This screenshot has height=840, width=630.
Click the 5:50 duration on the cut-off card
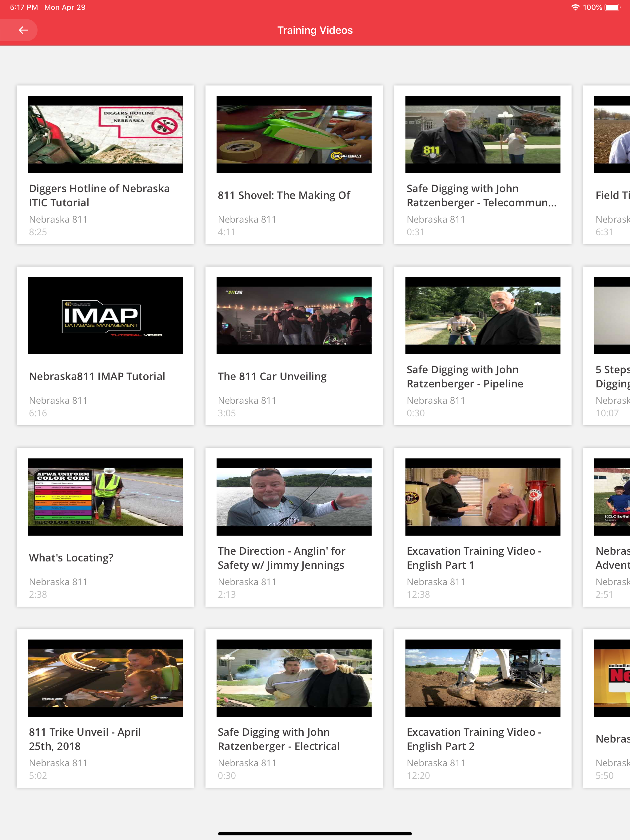pos(604,775)
